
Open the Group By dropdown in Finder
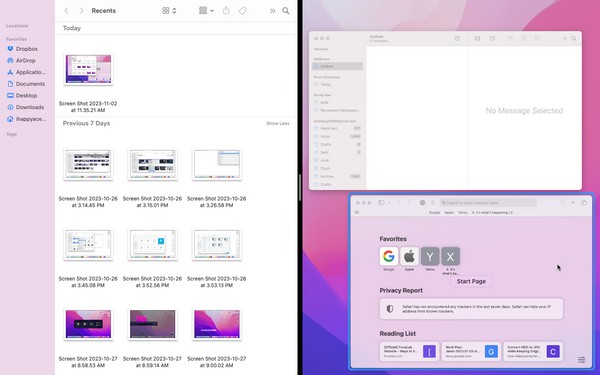click(206, 11)
